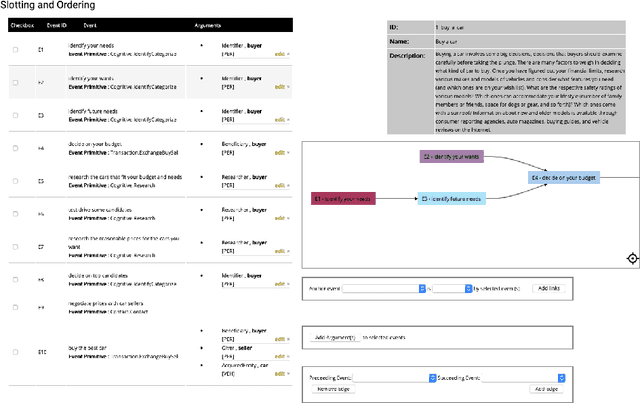Click the E4 decide on your budget node

point(566,177)
